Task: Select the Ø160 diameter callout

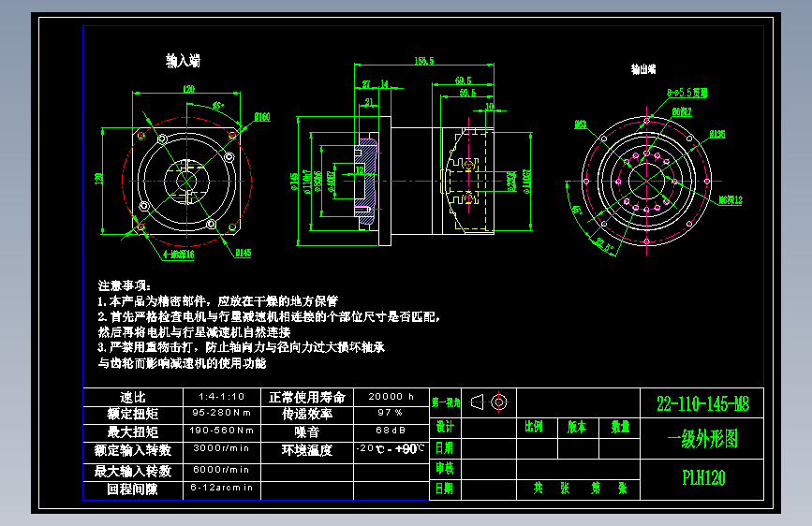Action: 262,116
